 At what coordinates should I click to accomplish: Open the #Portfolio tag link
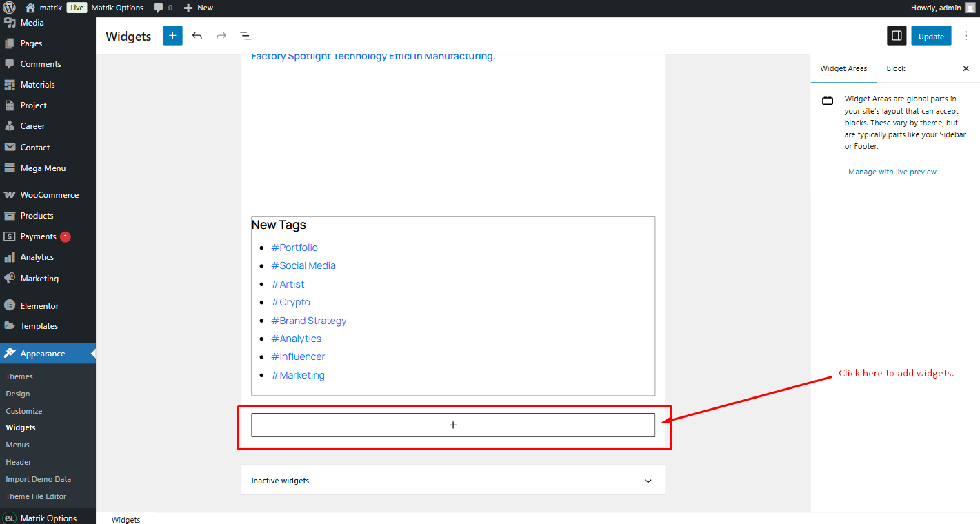pos(294,248)
